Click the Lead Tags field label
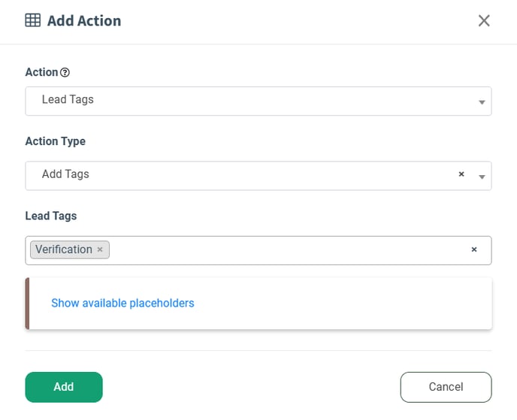517x420 pixels. [x=51, y=216]
